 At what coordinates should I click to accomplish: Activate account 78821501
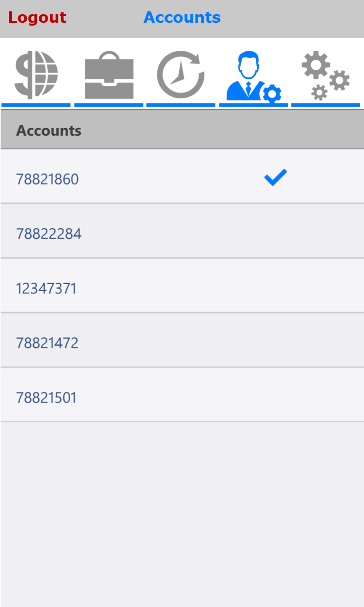point(46,397)
